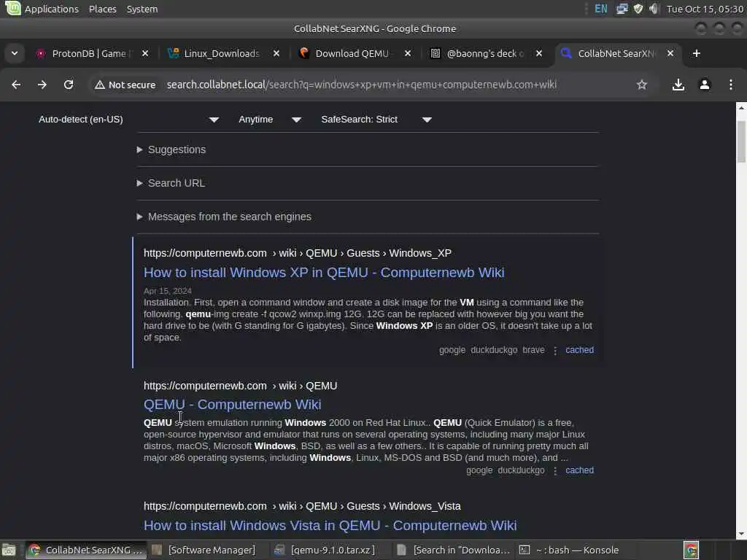Open more options dots on QEMU wiki result
This screenshot has width=747, height=560.
555,471
